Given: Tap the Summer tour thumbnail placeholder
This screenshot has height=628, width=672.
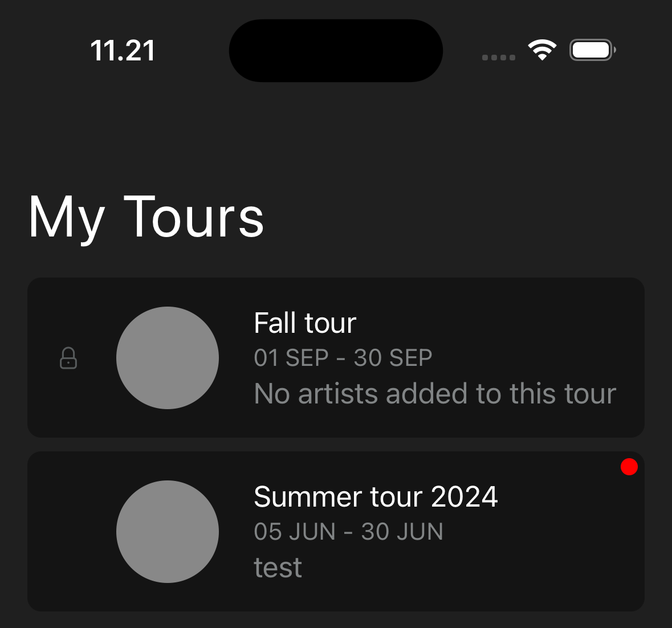Looking at the screenshot, I should click(168, 531).
